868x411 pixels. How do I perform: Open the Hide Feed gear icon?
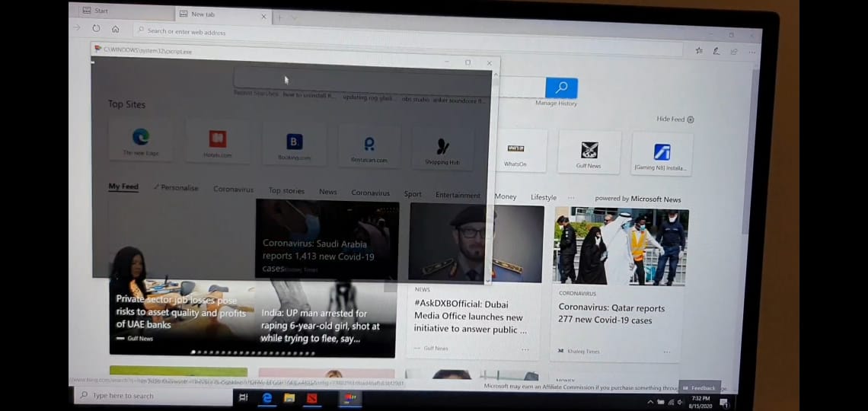pos(691,119)
